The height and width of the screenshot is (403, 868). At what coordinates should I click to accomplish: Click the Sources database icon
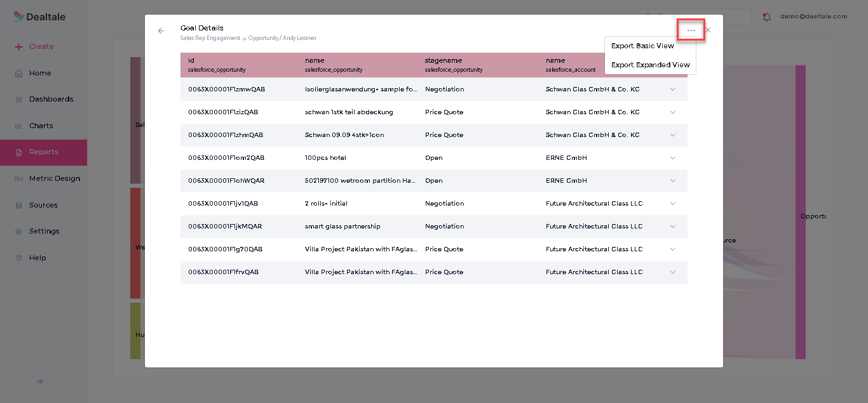[18, 205]
